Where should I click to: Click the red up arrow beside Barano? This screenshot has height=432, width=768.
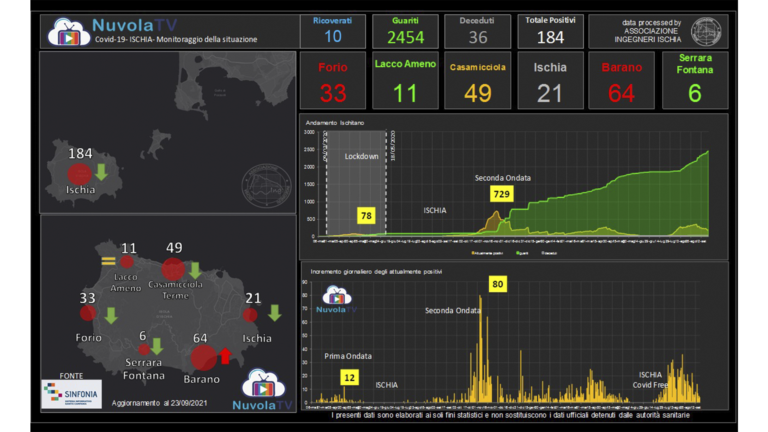[224, 355]
